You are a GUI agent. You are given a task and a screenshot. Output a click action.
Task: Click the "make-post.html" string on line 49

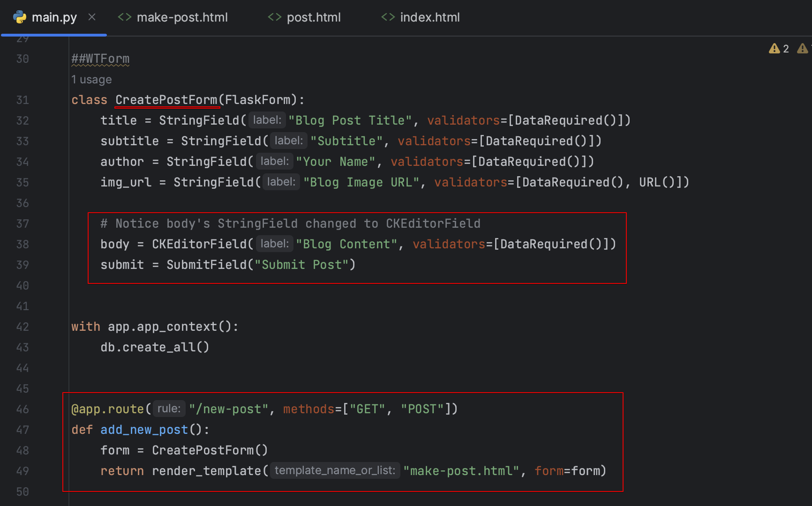[461, 471]
